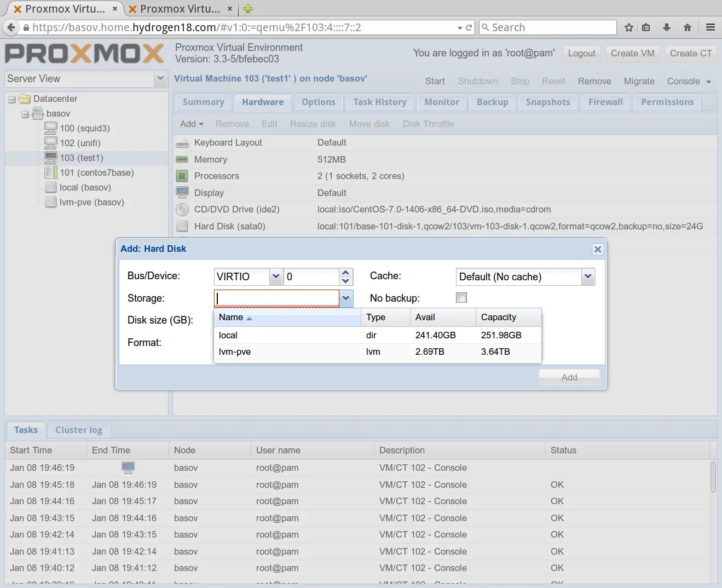
Task: Click the Storage input field
Action: point(276,298)
